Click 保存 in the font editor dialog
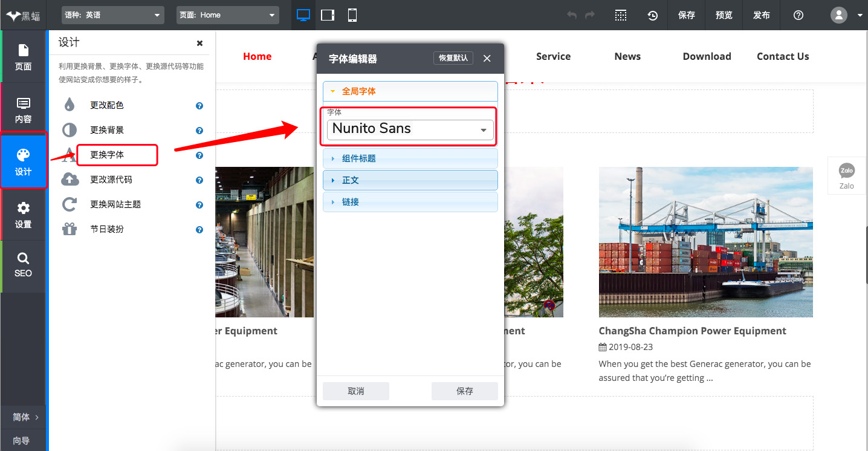The height and width of the screenshot is (451, 868). (464, 391)
